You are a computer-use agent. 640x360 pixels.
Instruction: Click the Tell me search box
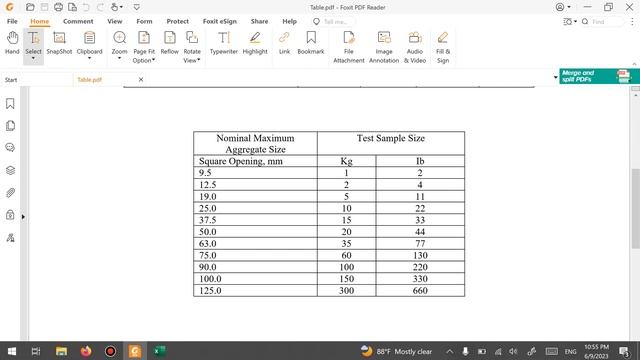[x=334, y=22]
